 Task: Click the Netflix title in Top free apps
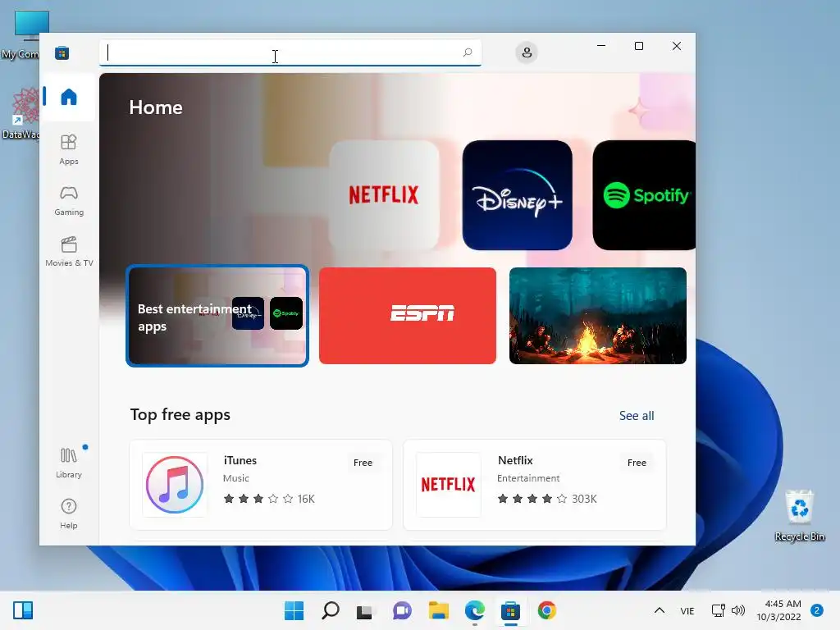(x=515, y=460)
